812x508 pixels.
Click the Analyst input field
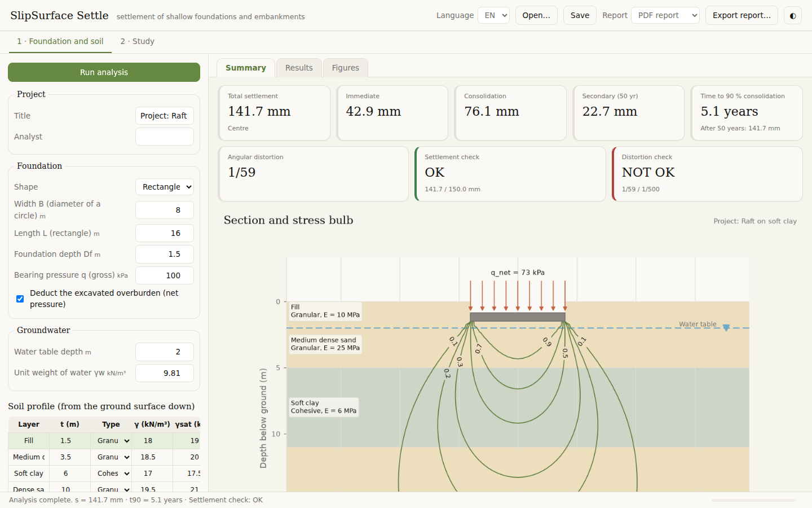tap(165, 137)
